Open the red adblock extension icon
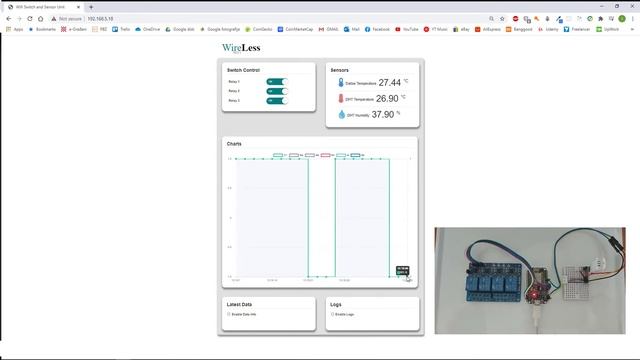The width and height of the screenshot is (640, 360). 516,19
